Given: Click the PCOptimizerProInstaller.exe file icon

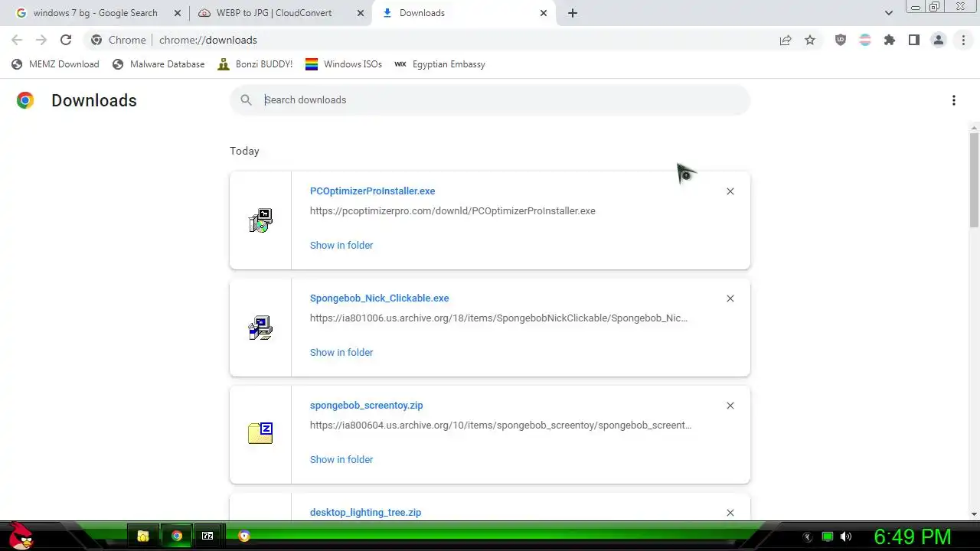Looking at the screenshot, I should 260,220.
